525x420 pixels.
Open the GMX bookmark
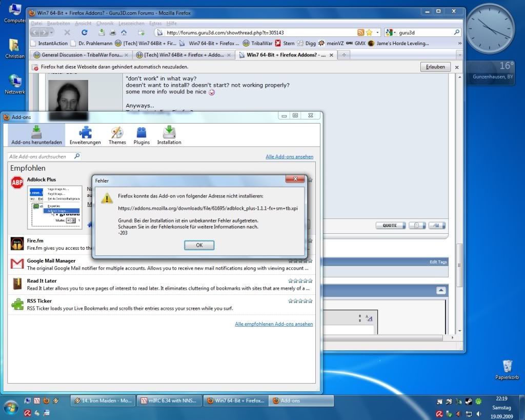pos(356,43)
